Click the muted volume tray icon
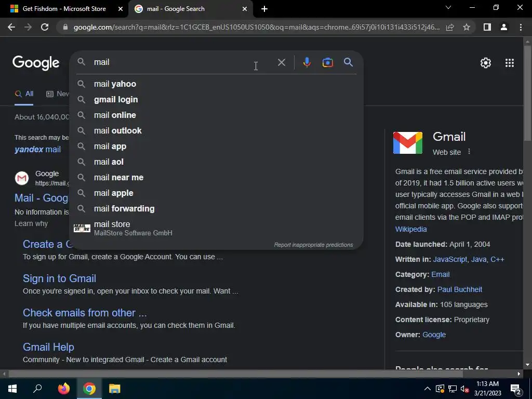This screenshot has height=399, width=532. click(465, 389)
